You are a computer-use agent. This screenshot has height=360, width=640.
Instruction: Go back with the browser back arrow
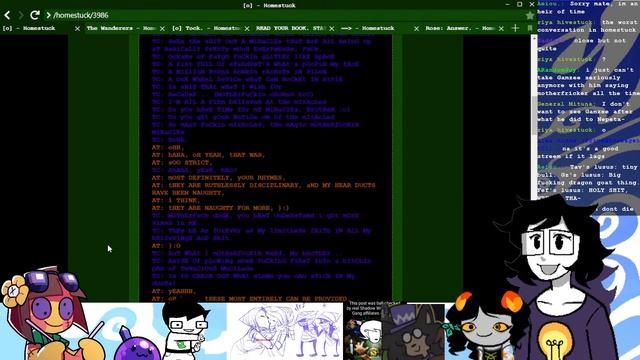7,15
